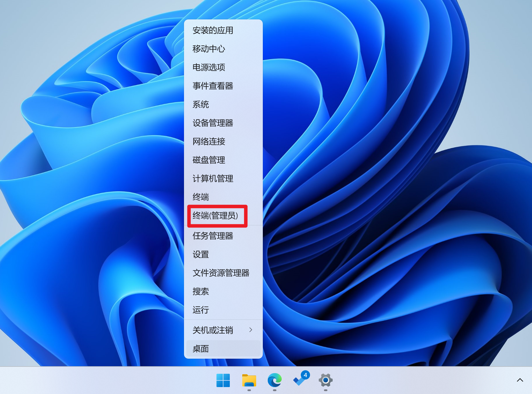Open 网络连接
Viewport: 532px width, 394px height.
[209, 142]
